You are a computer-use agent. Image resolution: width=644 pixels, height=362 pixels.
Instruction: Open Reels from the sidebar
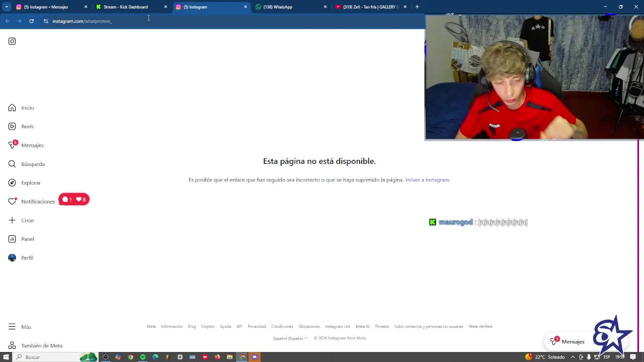click(21, 126)
